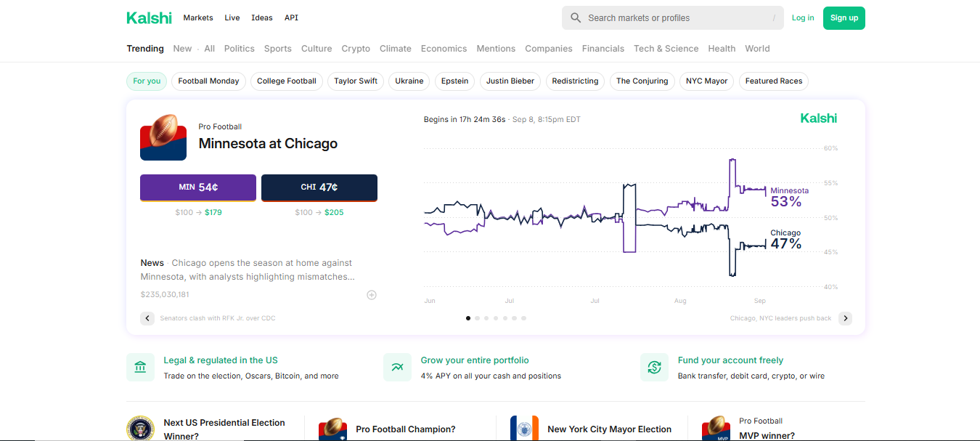Select the Financials category tab
The image size is (980, 441).
pyautogui.click(x=603, y=49)
